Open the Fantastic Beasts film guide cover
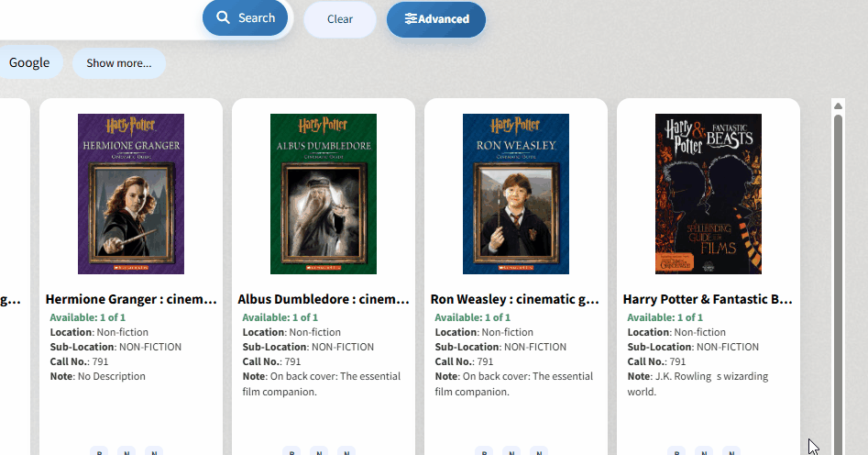 tap(709, 194)
